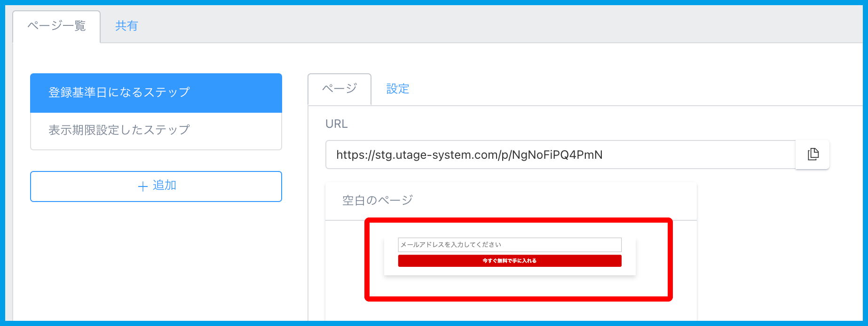This screenshot has width=868, height=326.
Task: Click the URL label above the field
Action: click(336, 124)
